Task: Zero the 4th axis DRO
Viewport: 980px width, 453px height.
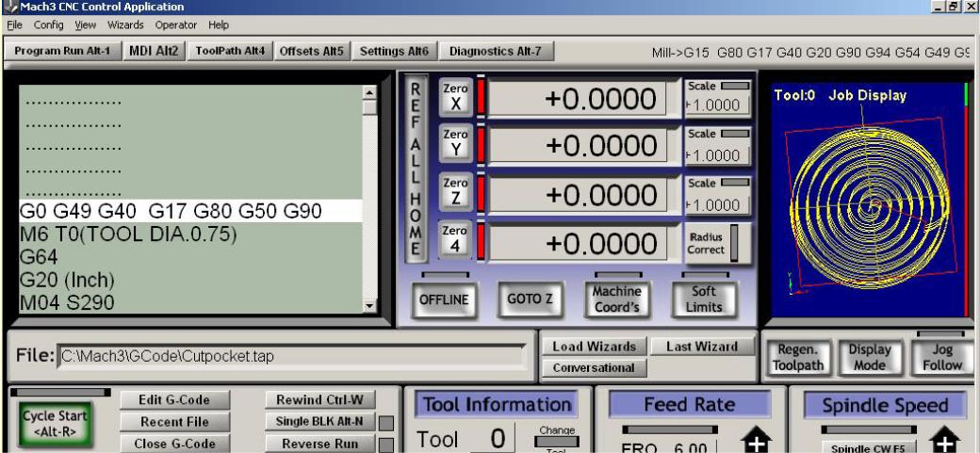Action: click(x=455, y=238)
